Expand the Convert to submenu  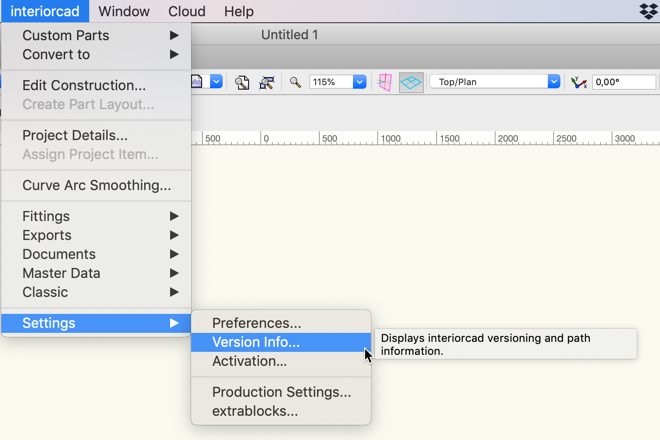coord(96,54)
